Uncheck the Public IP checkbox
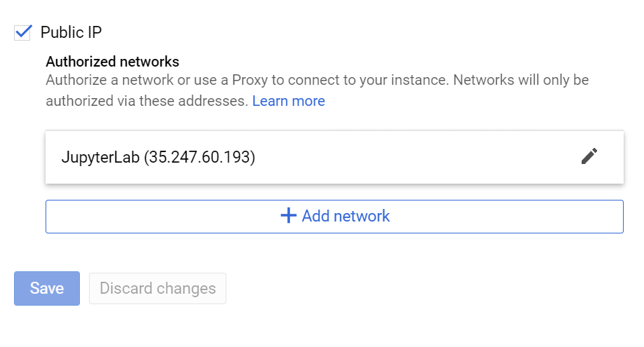Viewport: 644px width, 347px height. pos(22,32)
